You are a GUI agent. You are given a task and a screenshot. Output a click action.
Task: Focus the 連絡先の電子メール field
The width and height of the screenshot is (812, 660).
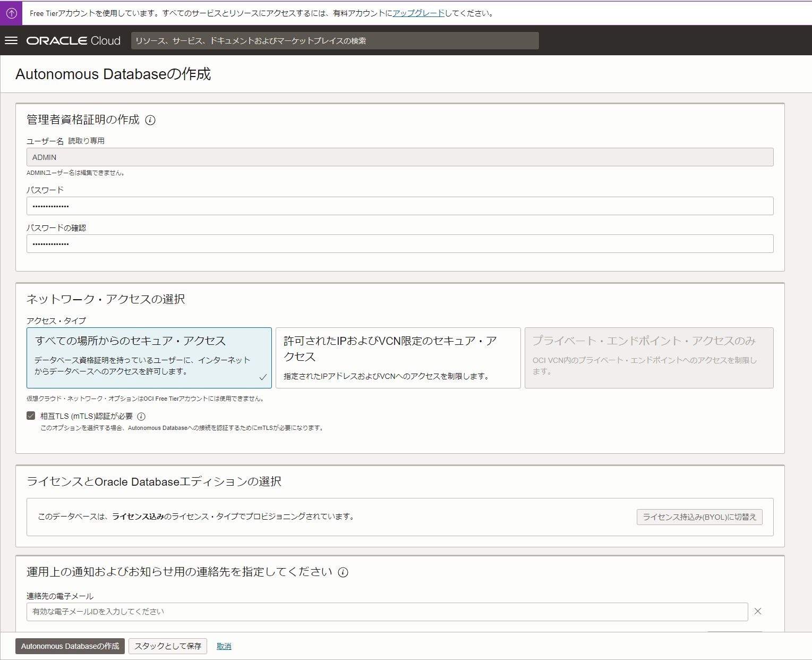click(387, 612)
